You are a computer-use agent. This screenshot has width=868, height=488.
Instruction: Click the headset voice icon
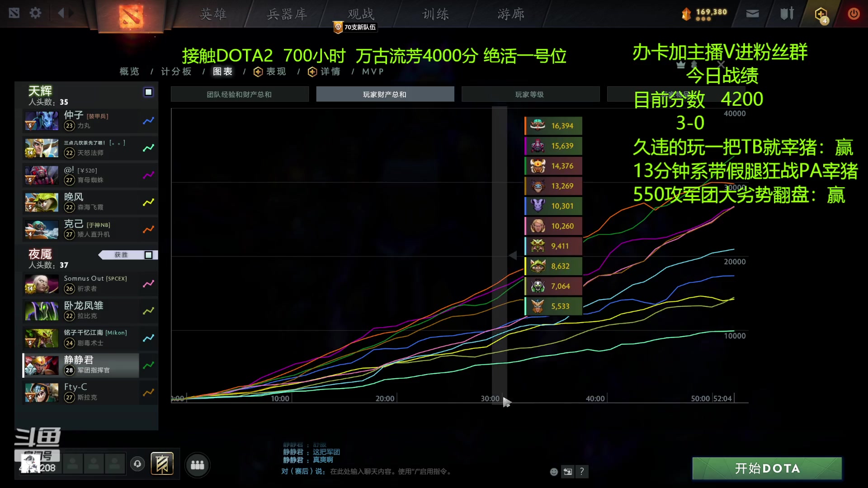(x=137, y=464)
